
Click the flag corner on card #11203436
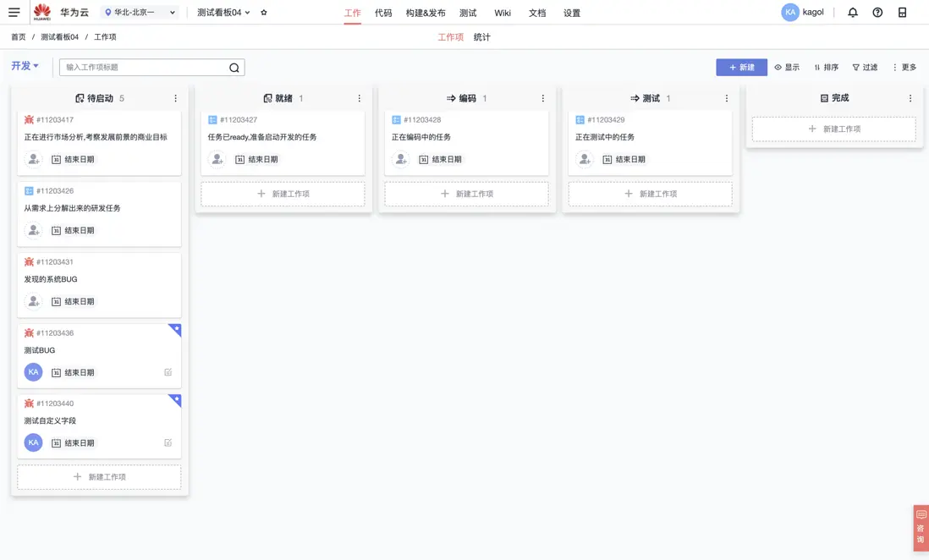click(175, 329)
